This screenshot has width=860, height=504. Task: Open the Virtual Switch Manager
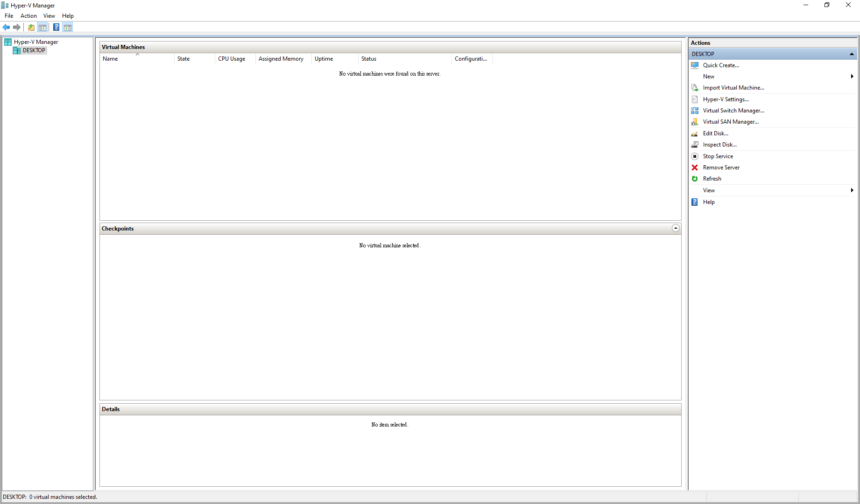(x=733, y=110)
